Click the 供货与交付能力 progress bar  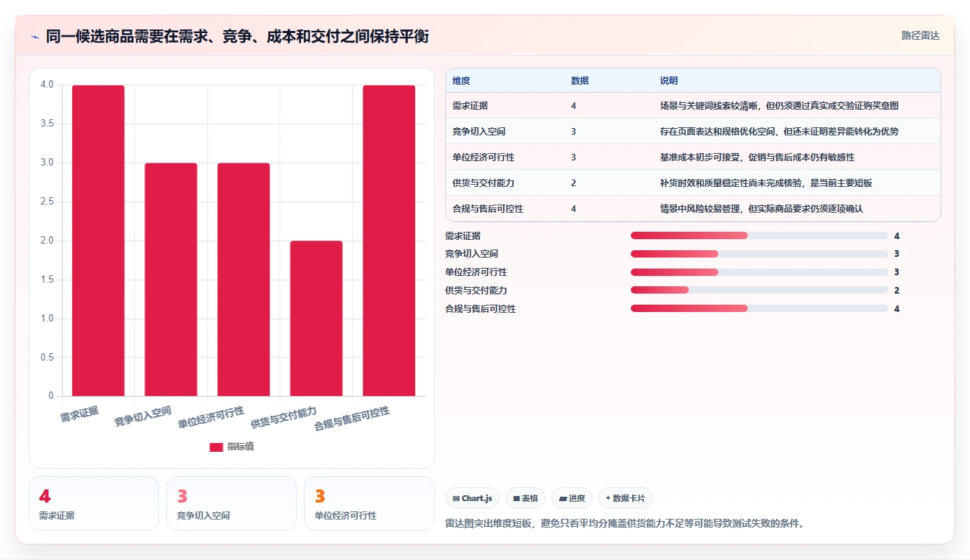pyautogui.click(x=759, y=291)
